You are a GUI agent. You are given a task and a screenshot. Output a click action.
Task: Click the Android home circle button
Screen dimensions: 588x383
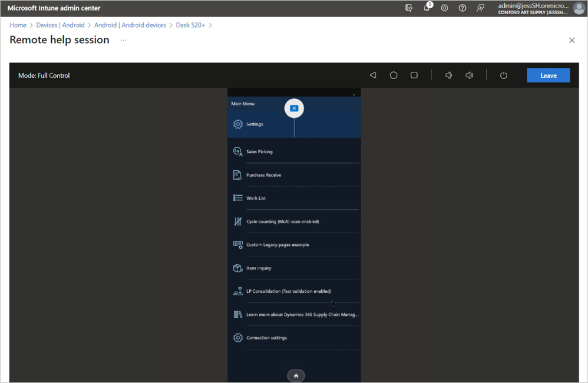click(394, 75)
